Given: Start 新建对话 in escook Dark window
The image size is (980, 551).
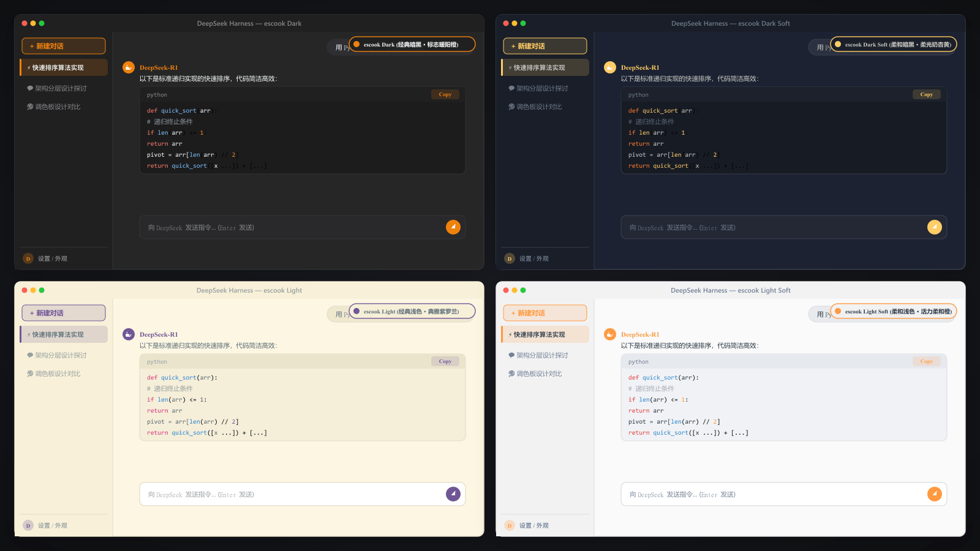Looking at the screenshot, I should [64, 46].
